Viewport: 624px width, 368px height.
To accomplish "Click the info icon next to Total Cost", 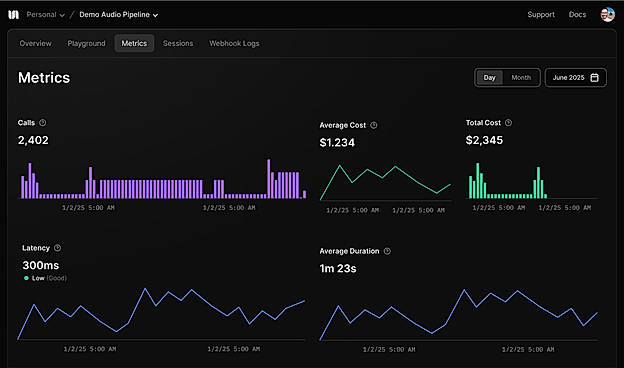I will click(508, 123).
